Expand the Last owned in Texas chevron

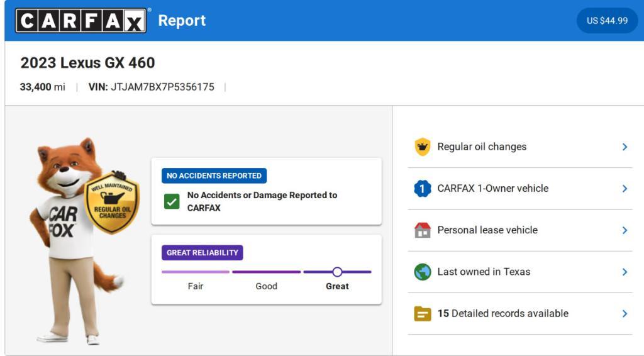625,272
